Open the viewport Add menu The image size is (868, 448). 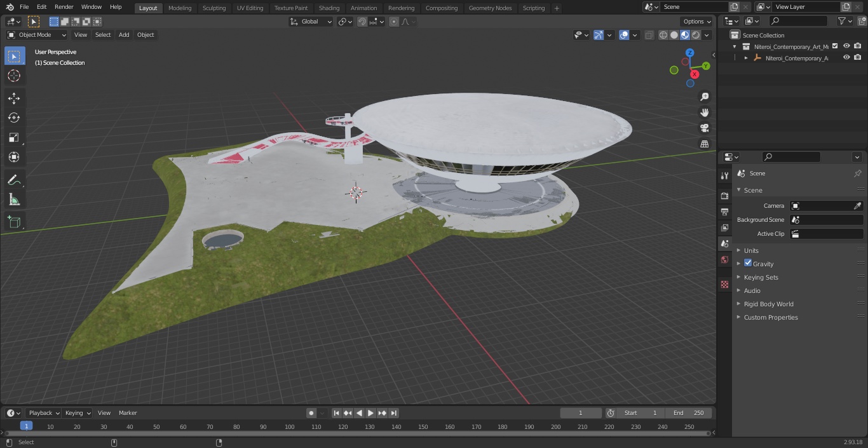pyautogui.click(x=124, y=35)
